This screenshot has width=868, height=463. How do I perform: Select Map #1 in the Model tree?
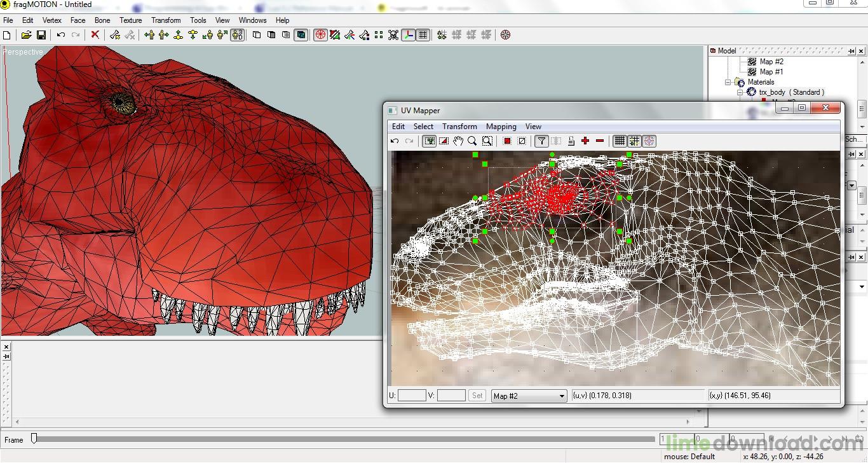(x=771, y=72)
